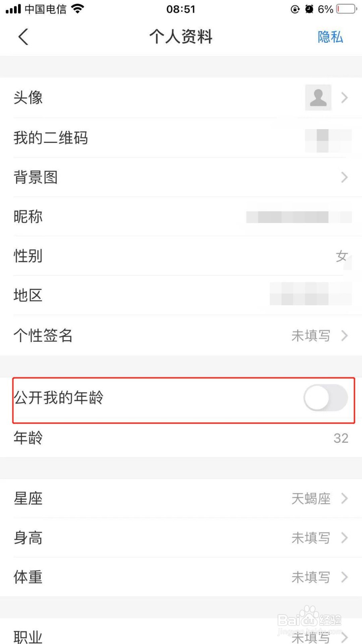The image size is (362, 644).
Task: Toggle the 公开我的年龄 switch
Action: pyautogui.click(x=326, y=398)
